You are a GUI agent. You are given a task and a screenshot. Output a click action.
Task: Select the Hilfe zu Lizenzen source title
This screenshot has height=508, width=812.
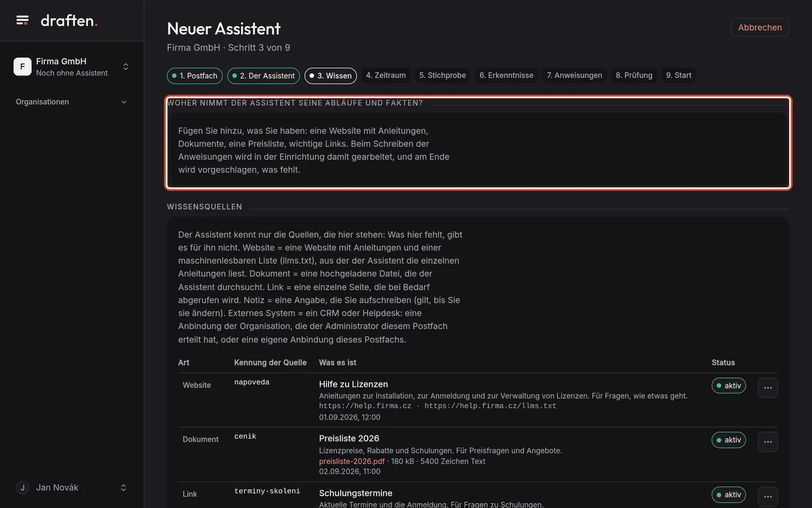pos(353,384)
